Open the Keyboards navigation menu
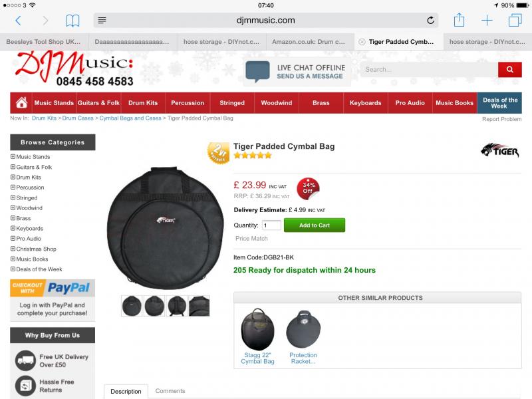The image size is (532, 399). click(x=365, y=103)
